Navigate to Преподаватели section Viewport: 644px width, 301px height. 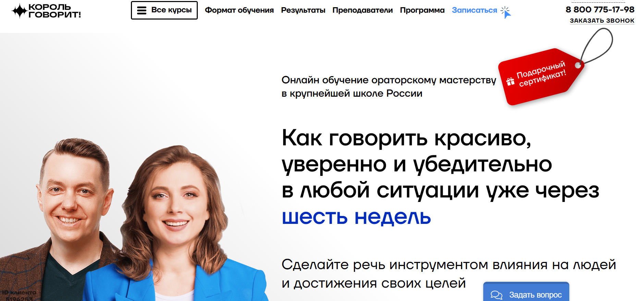(x=362, y=10)
